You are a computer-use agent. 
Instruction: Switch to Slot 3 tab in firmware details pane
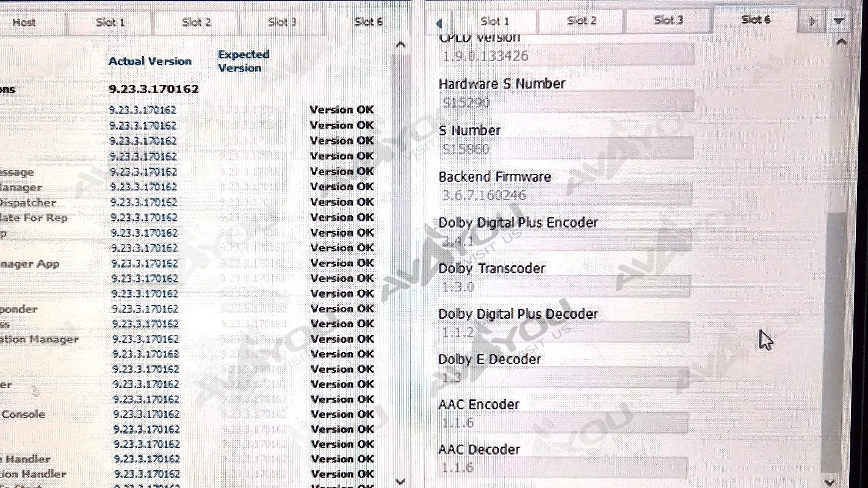point(668,21)
